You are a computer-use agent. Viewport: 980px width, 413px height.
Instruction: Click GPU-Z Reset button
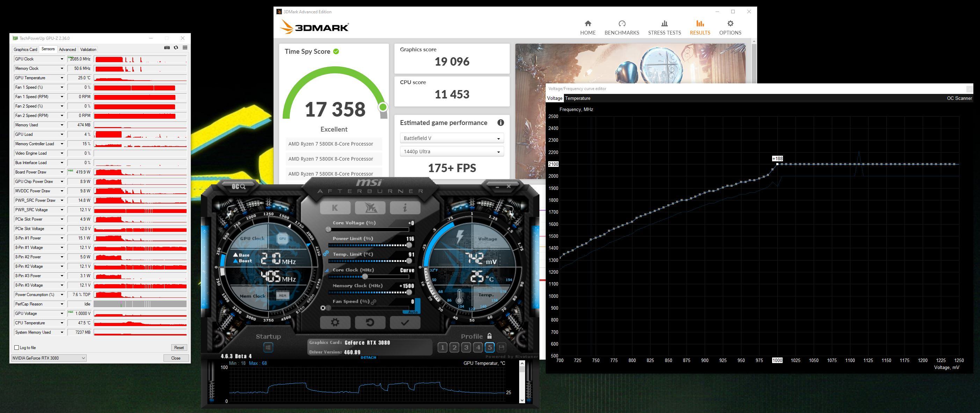pos(179,348)
